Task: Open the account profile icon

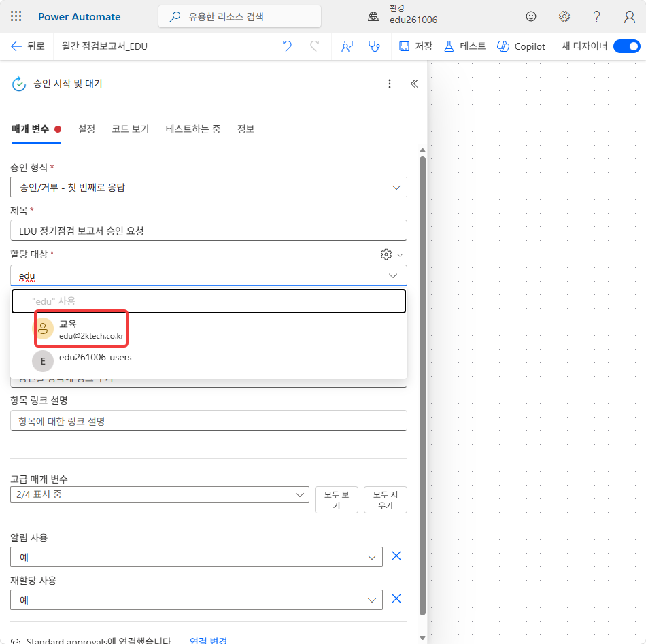Action: [629, 17]
